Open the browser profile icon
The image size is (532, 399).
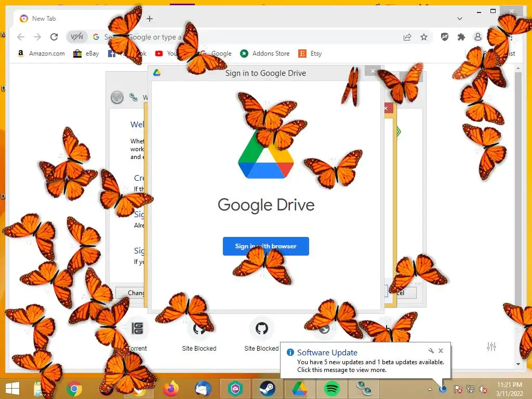[478, 37]
